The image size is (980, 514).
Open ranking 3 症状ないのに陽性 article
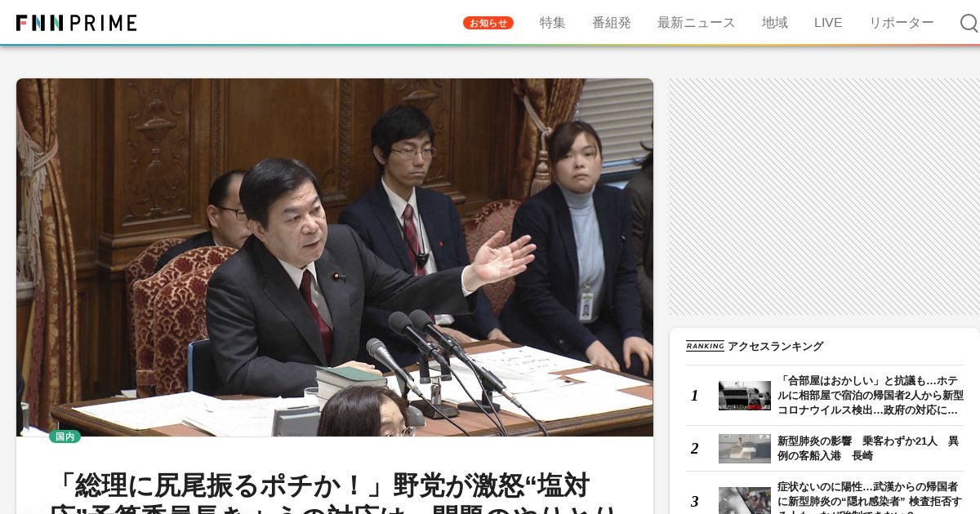(871, 497)
